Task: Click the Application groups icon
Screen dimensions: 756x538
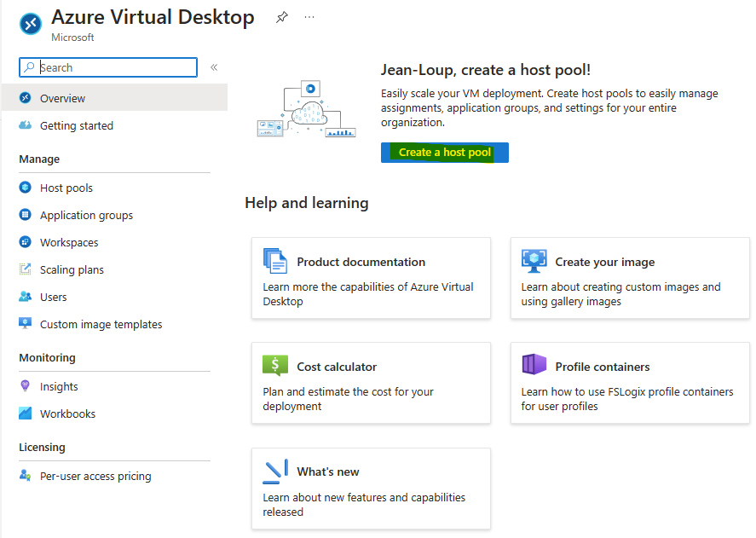Action: [25, 215]
